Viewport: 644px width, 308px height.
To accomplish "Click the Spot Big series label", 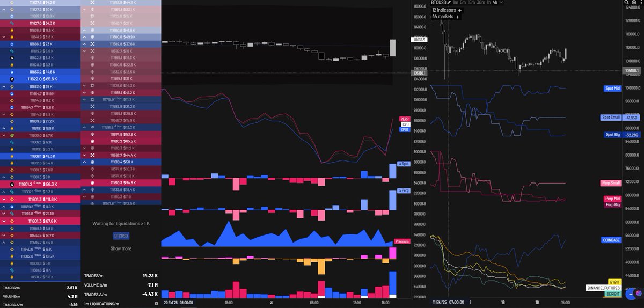I will coord(613,135).
